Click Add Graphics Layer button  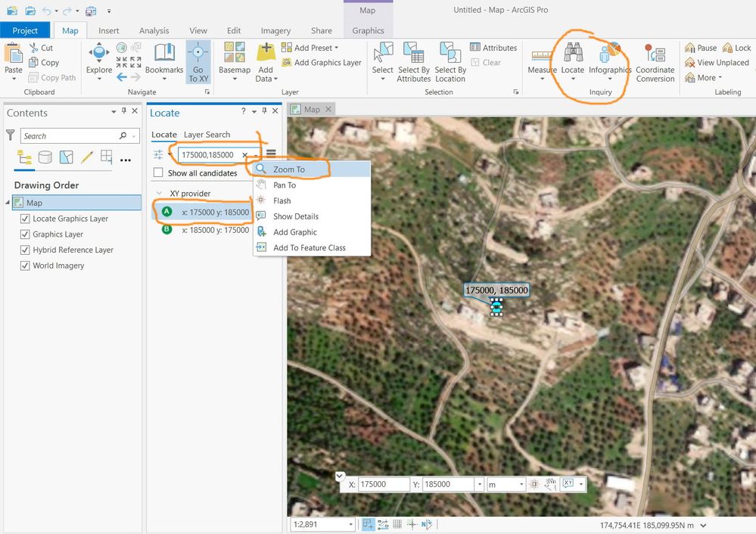point(322,63)
